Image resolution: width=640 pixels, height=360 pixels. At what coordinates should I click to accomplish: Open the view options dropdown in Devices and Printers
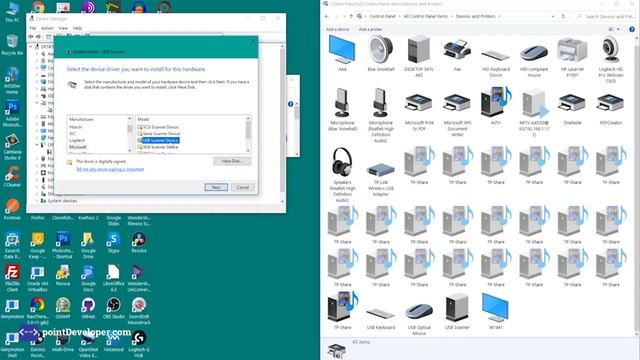pos(618,29)
